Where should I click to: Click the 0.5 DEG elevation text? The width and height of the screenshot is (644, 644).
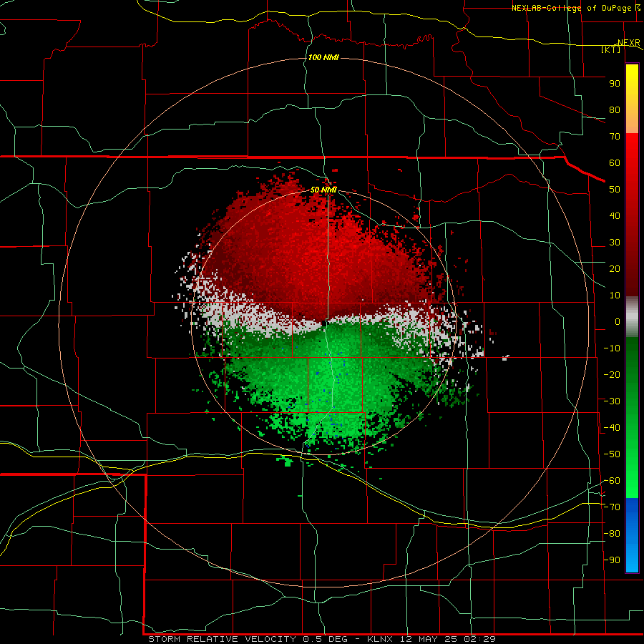tap(326, 639)
